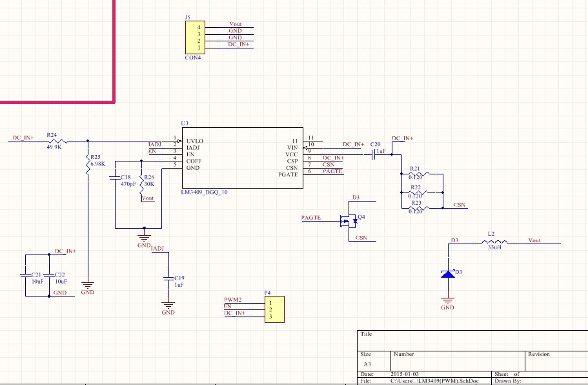Viewport: 588px width, 385px height.
Task: Click the A3 sheet size in title block
Action: pos(367,364)
